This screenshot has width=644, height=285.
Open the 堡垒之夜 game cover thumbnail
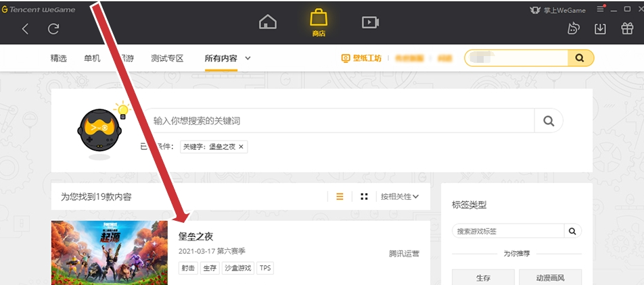pos(110,253)
